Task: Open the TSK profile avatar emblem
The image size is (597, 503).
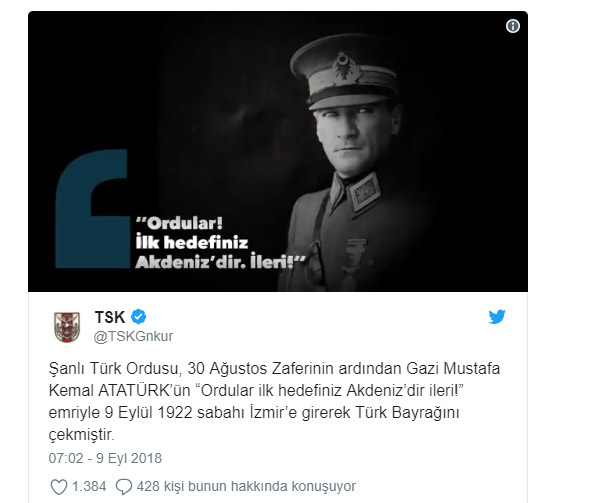Action: pyautogui.click(x=67, y=327)
